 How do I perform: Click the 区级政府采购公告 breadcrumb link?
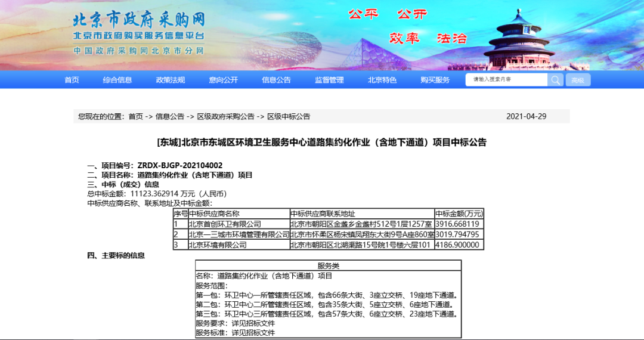pos(225,117)
